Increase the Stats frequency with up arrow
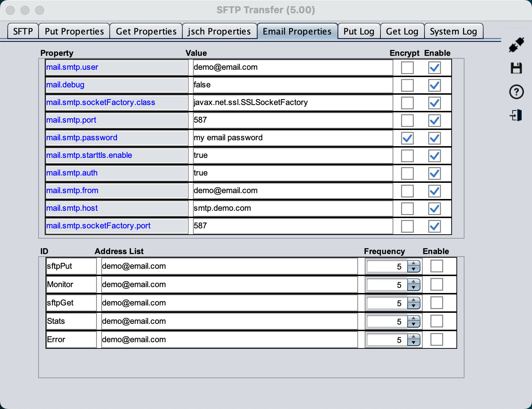 [x=413, y=318]
